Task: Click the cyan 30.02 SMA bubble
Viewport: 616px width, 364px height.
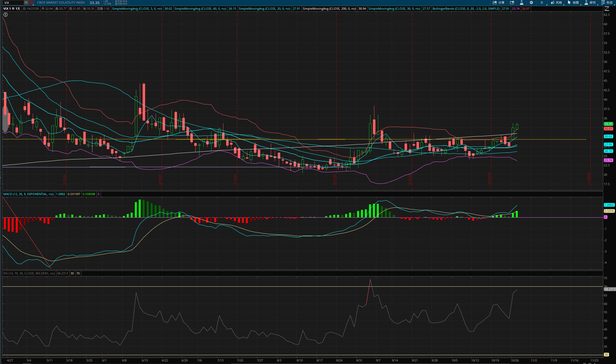Action: (x=609, y=136)
